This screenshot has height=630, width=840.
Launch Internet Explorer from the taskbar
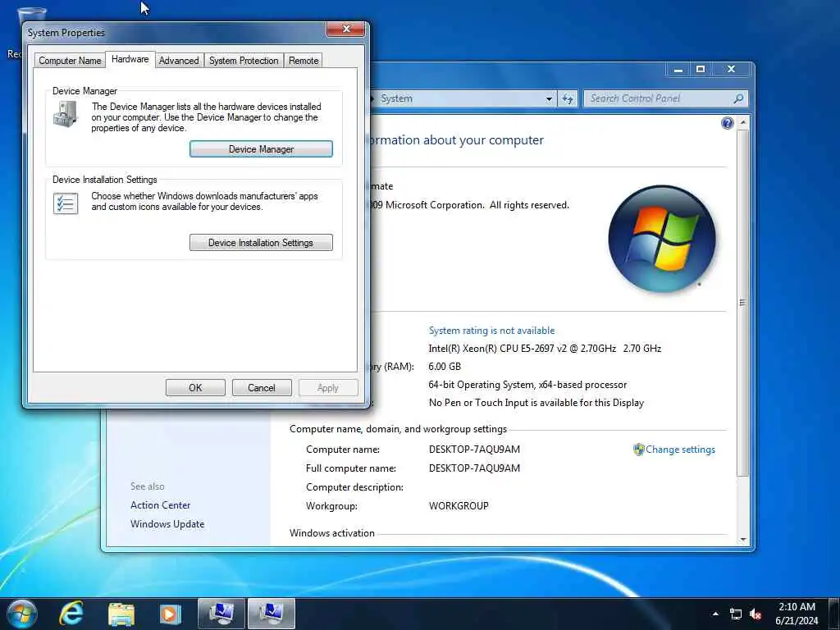coord(72,614)
